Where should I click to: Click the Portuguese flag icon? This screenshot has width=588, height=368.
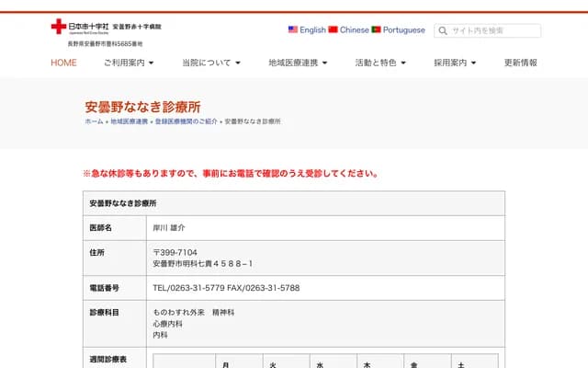coord(376,29)
